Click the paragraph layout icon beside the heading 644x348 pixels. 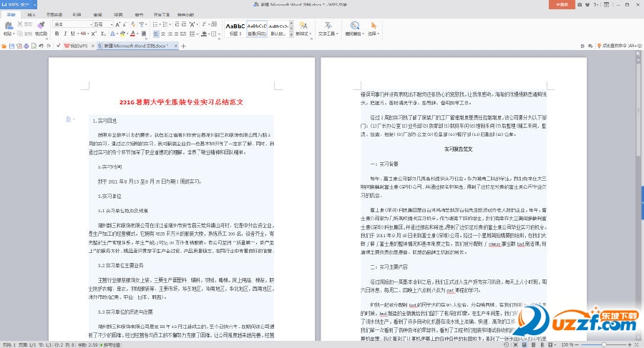[69, 119]
